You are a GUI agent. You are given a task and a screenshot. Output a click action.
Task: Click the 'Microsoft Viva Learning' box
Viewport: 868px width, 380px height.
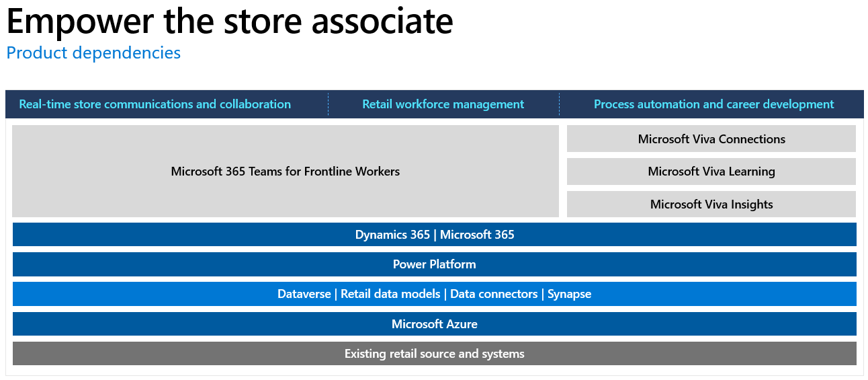[711, 172]
